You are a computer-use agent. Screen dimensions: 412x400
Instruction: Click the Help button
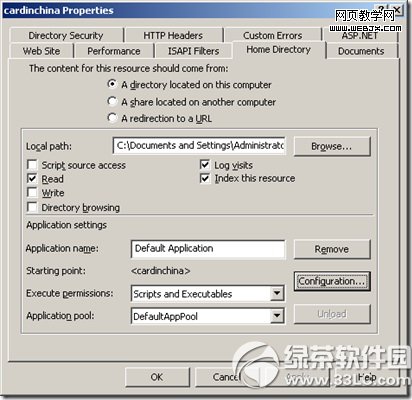click(x=367, y=377)
